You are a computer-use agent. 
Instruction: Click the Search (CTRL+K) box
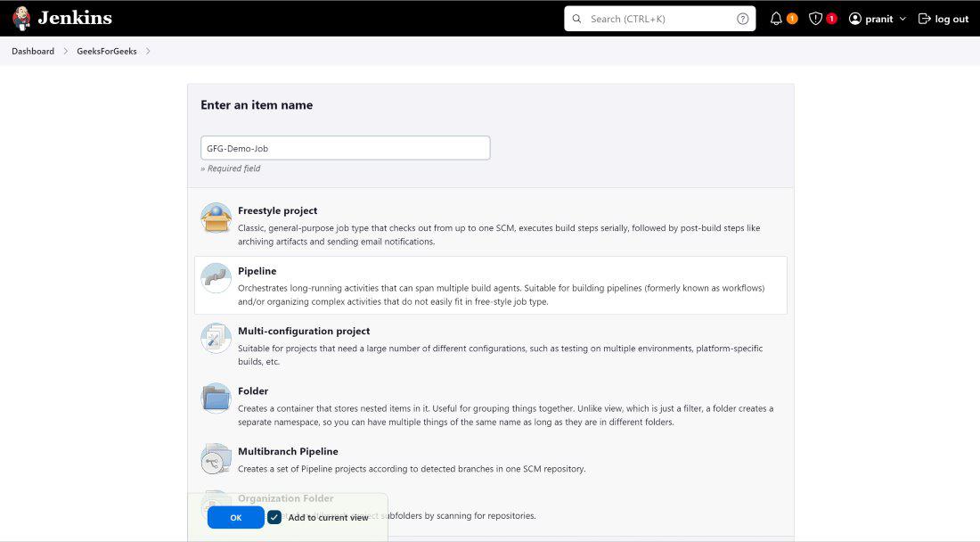[659, 19]
